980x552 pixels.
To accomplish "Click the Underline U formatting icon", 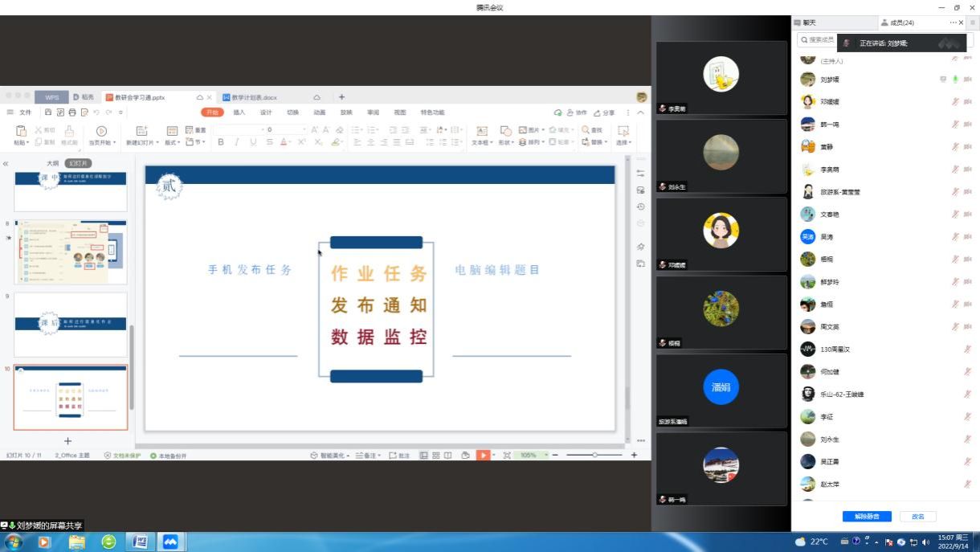I will coord(253,142).
